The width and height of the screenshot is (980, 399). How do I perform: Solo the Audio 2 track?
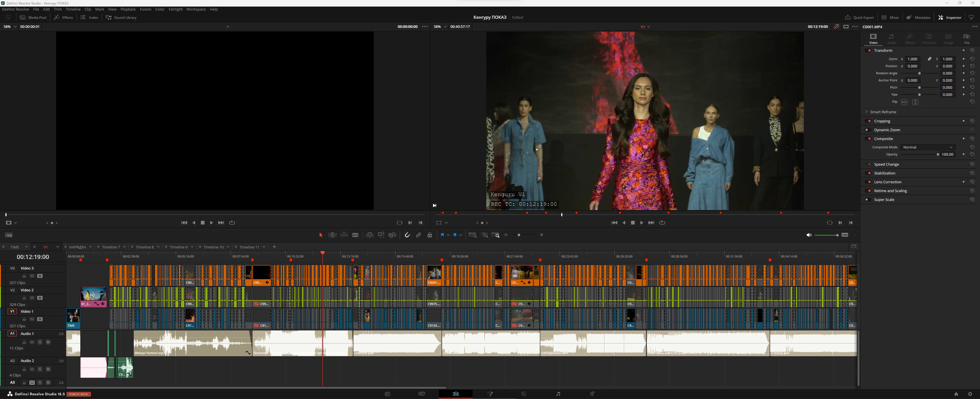pos(40,369)
